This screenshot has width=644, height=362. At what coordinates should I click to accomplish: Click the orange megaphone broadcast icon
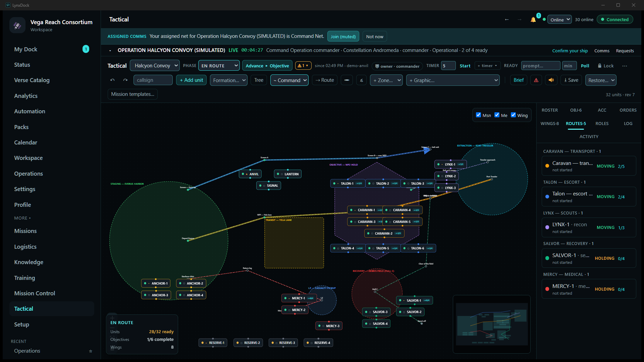point(551,80)
